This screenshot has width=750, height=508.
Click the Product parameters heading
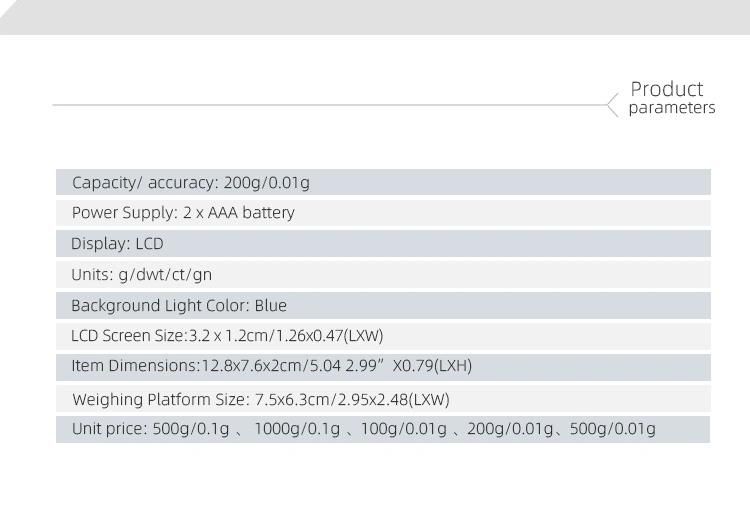click(671, 98)
